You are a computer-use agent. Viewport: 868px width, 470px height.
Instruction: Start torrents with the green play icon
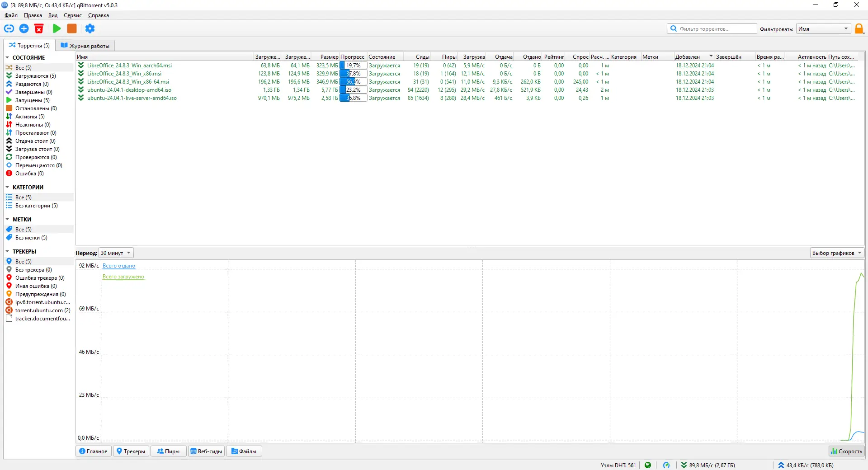pos(57,28)
